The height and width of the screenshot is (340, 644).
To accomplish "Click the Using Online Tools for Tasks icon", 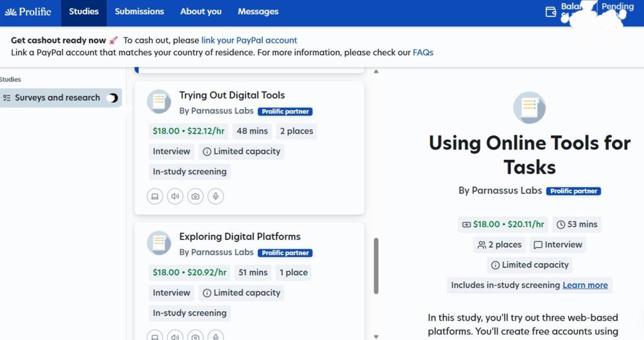I will pos(530,107).
